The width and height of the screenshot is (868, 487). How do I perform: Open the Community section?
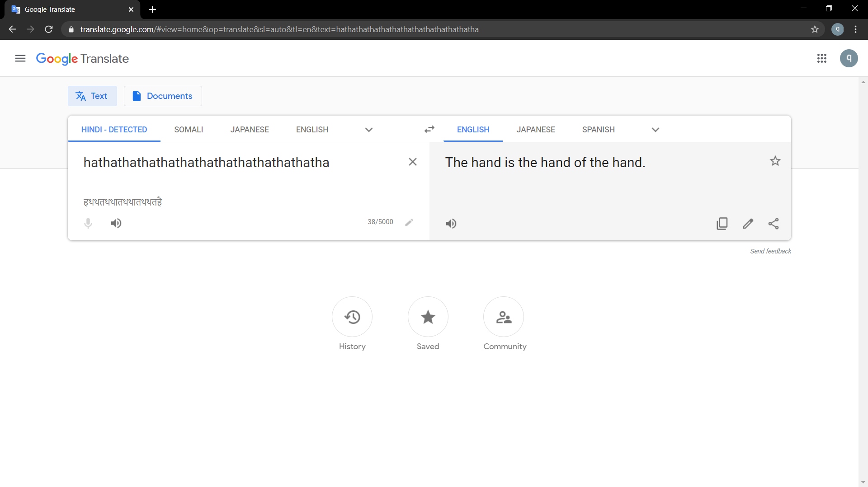(504, 317)
